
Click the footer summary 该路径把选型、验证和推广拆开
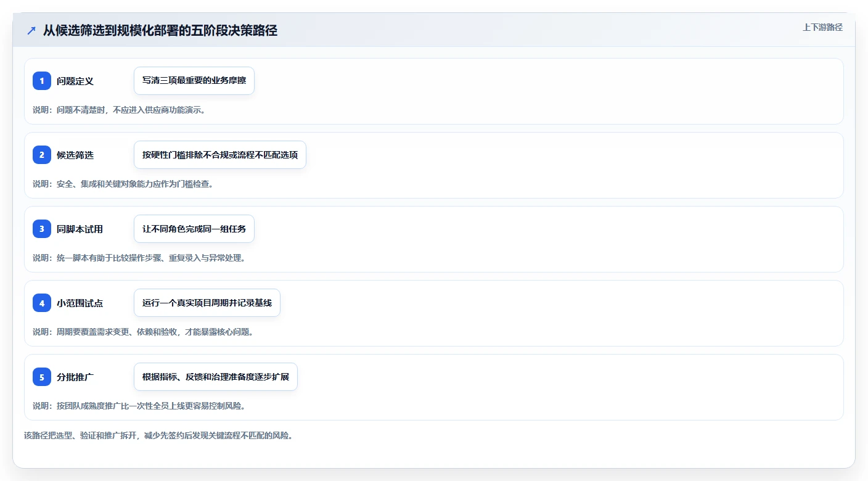158,435
